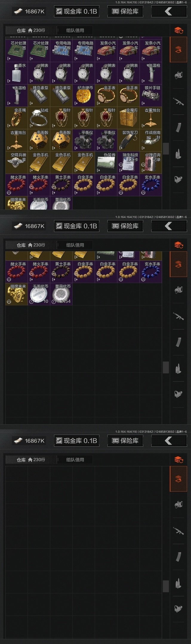The image size is (191, 644).
Task: Choose the 金手镯 gold bangle item
Action: [17, 118]
